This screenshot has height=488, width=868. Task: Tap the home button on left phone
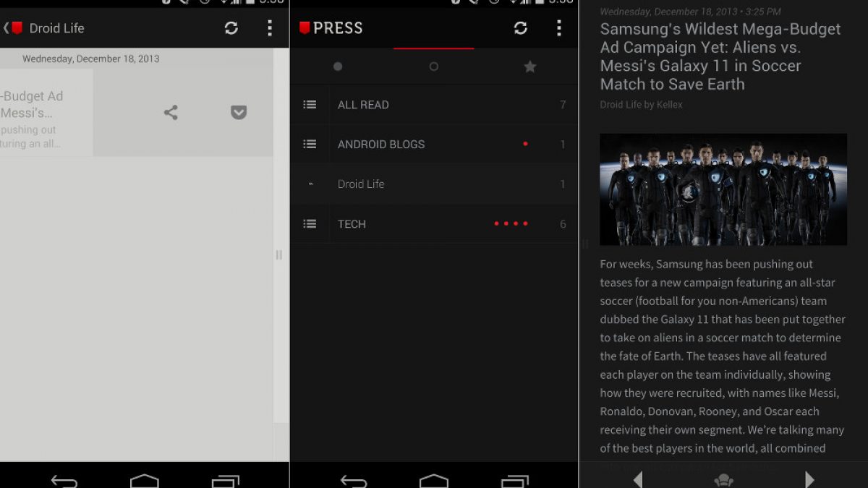[145, 481]
